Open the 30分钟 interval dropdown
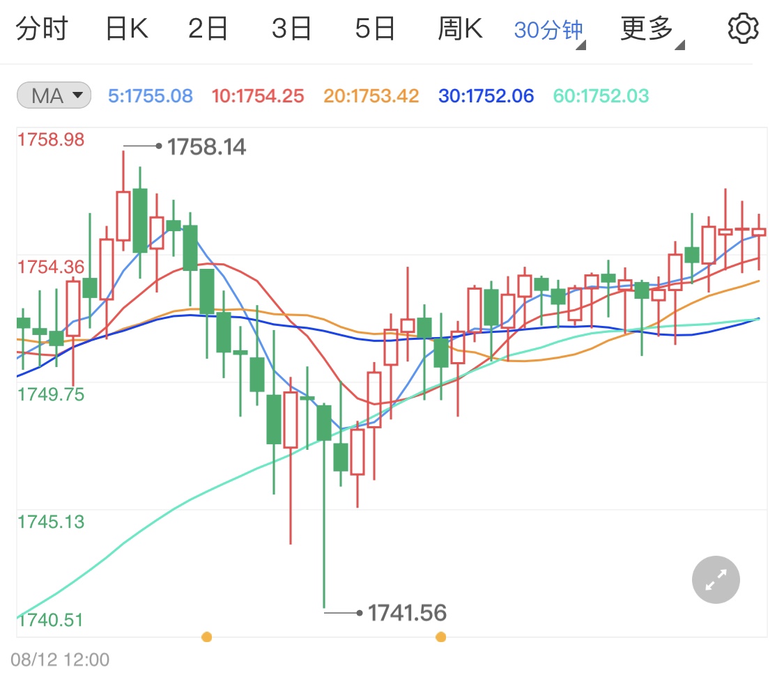This screenshot has height=679, width=784. pos(548,28)
